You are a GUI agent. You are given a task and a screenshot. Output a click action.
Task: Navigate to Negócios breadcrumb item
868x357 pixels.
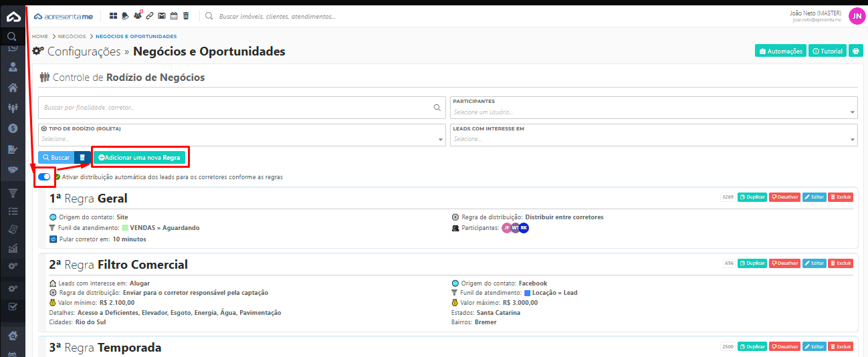72,36
